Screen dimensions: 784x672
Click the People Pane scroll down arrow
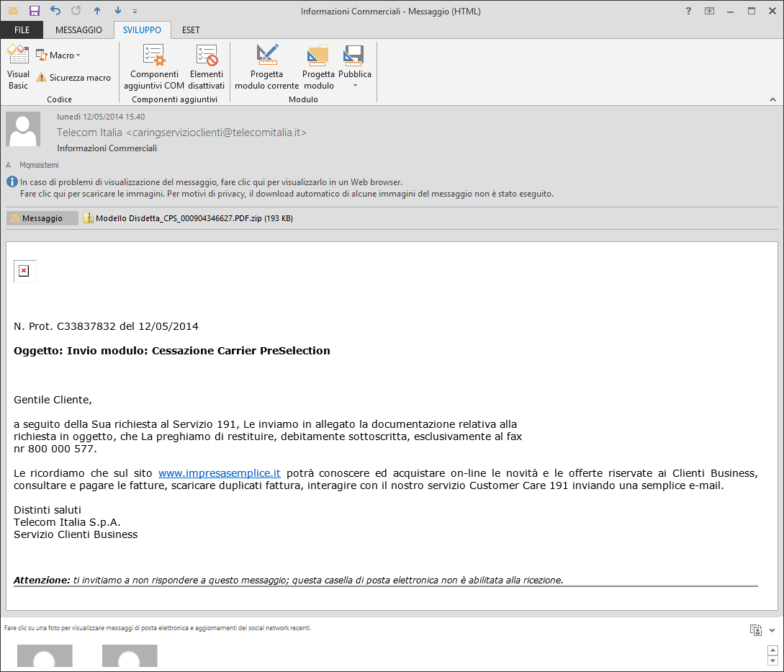pyautogui.click(x=772, y=661)
